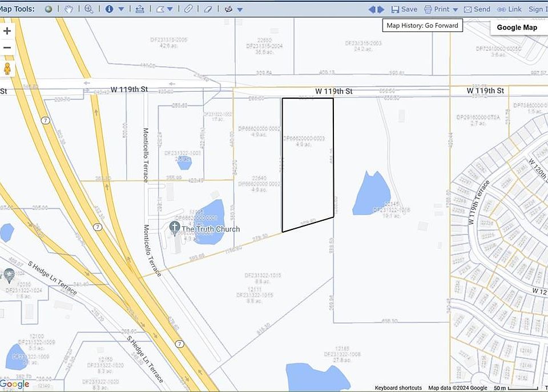Viewport: 548px width, 392px height.
Task: Open the Identify tool dropdown arrow
Action: [x=121, y=10]
